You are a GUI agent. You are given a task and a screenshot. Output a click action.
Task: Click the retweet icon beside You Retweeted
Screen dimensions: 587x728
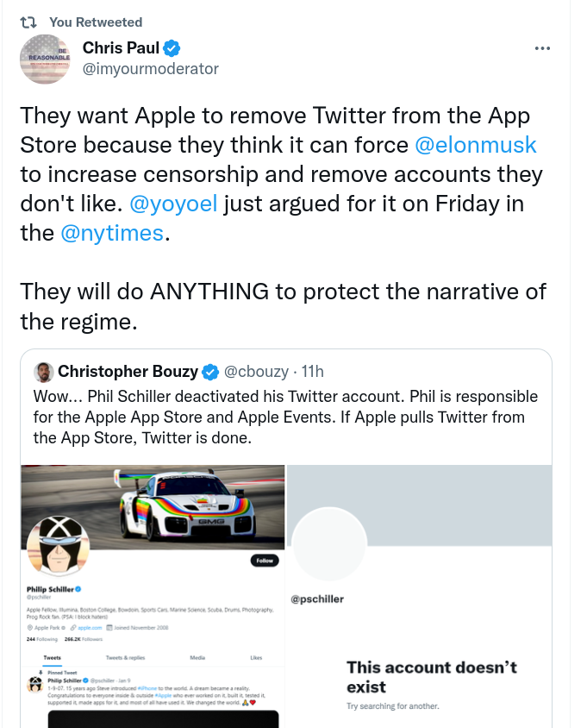[29, 22]
